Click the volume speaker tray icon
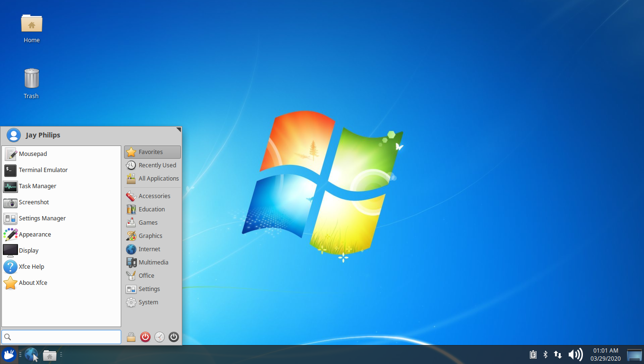 [x=575, y=355]
